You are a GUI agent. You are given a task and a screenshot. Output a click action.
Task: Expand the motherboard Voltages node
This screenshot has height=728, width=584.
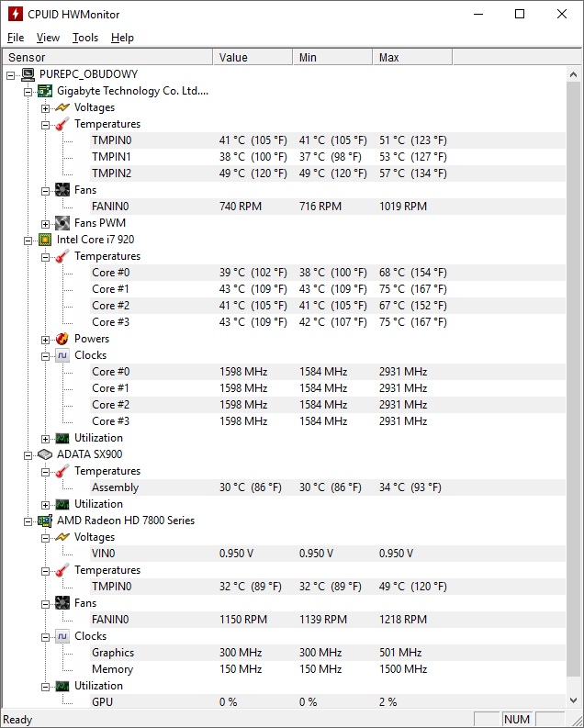45,107
